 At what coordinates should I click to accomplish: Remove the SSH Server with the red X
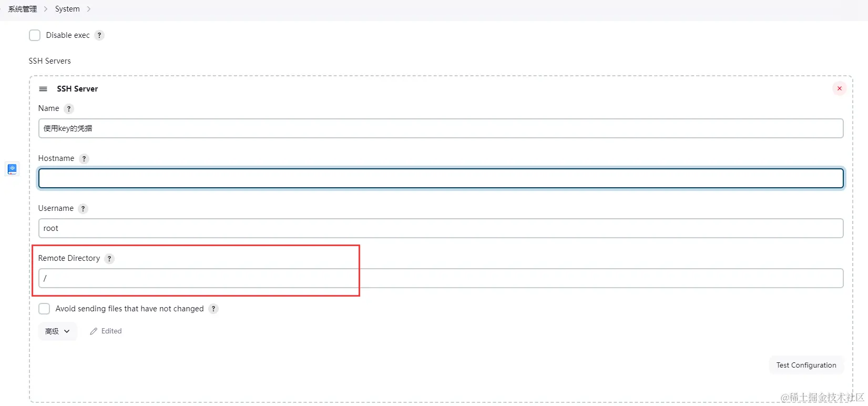coord(840,88)
